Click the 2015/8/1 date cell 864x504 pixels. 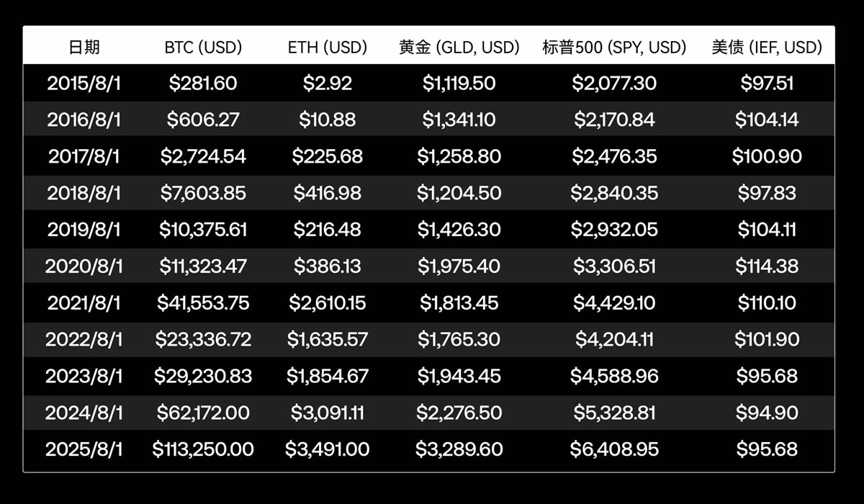[x=84, y=84]
